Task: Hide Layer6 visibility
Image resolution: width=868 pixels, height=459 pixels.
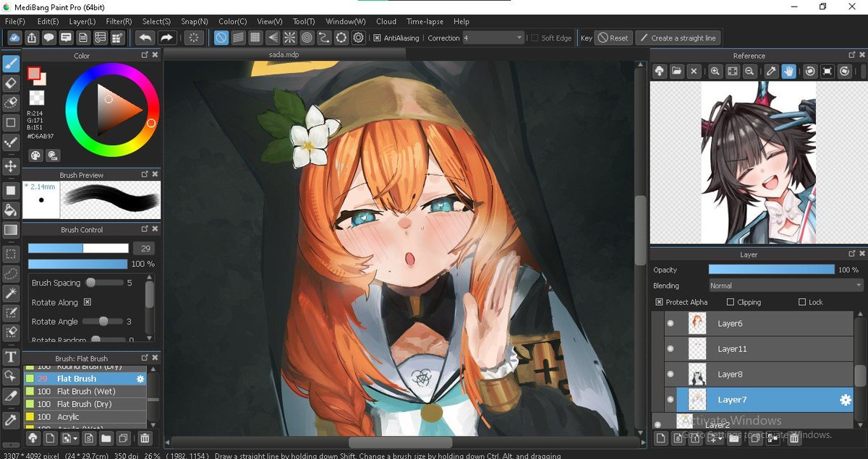Action: [x=670, y=324]
